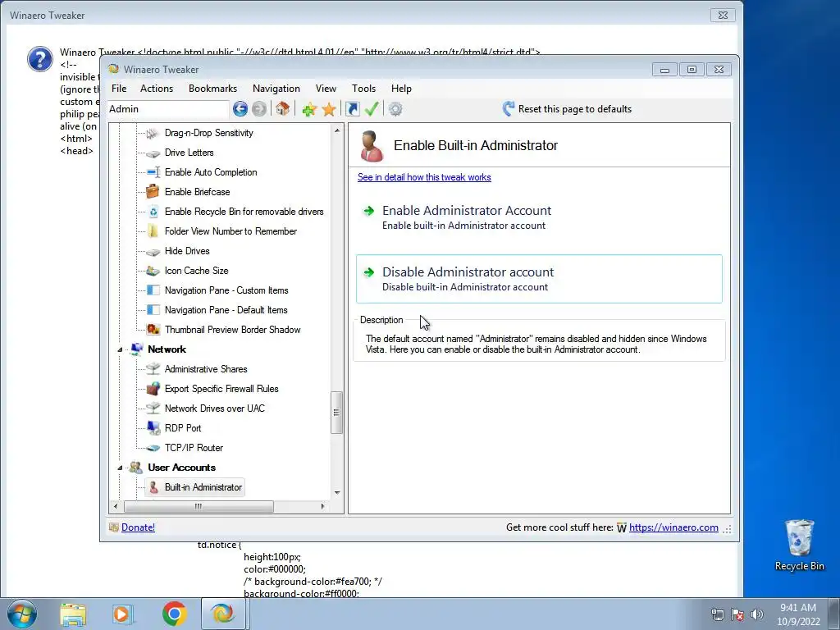
Task: Open bookmarks with the yellow star icon
Action: click(329, 109)
